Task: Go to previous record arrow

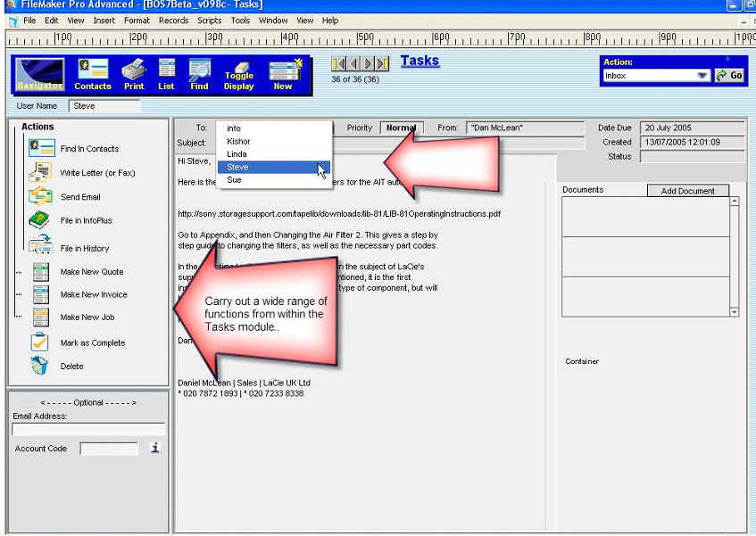Action: click(x=353, y=63)
